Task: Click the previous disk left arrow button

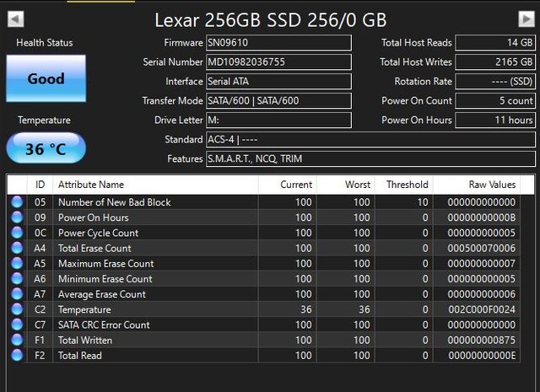Action: click(x=15, y=19)
